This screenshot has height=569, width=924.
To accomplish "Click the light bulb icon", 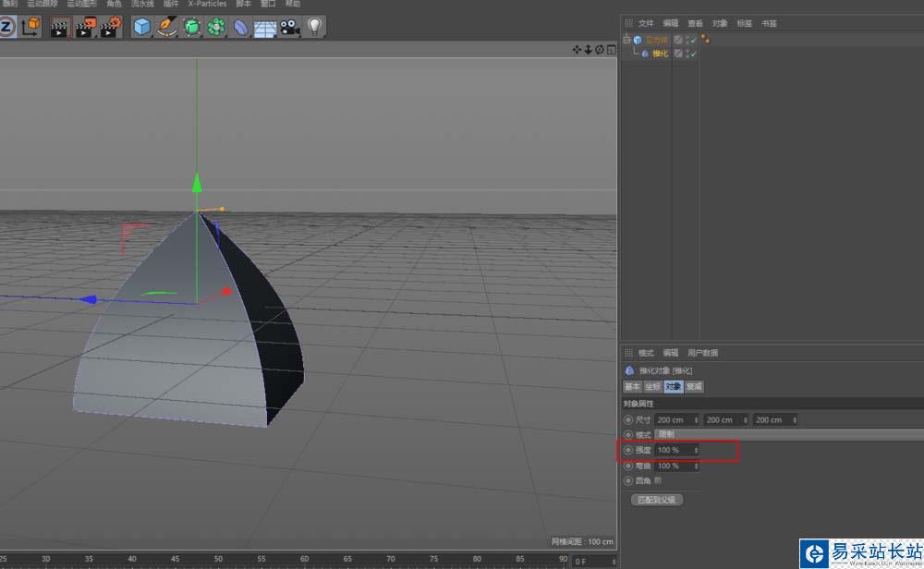I will (315, 27).
